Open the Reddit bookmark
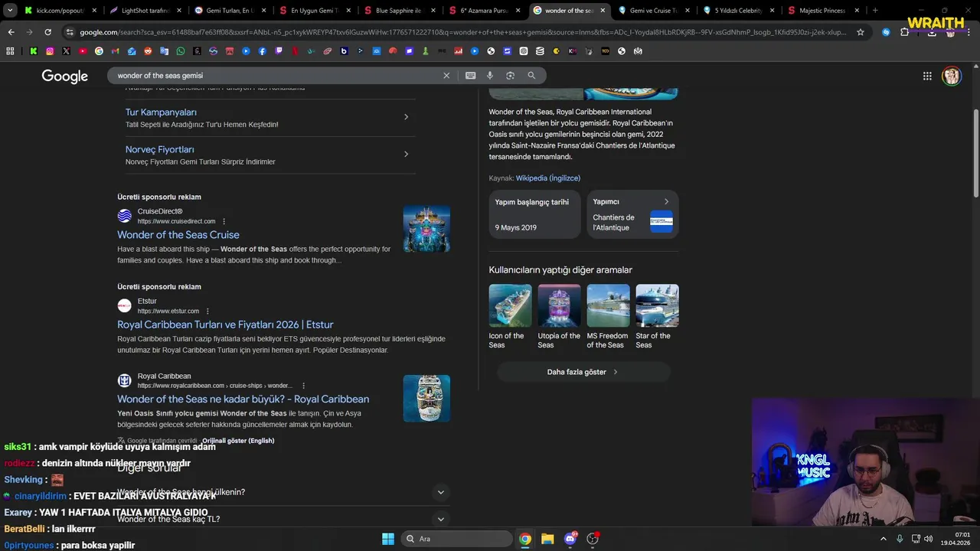Screen dimensions: 980x551 click(148, 51)
